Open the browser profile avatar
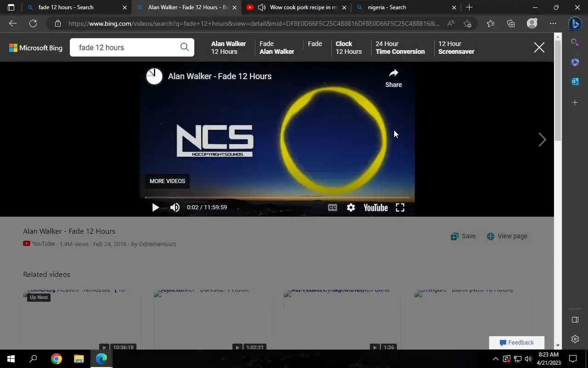588x368 pixels. (532, 23)
